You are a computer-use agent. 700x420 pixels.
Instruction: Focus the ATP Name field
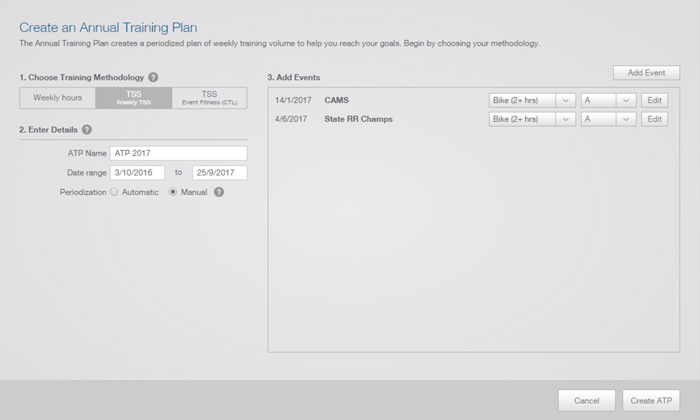coord(179,153)
